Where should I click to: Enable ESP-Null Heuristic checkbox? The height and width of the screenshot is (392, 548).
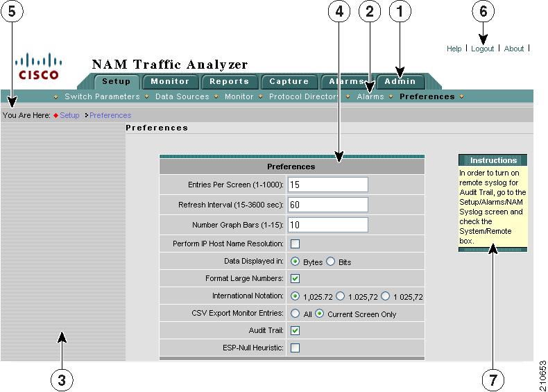295,348
